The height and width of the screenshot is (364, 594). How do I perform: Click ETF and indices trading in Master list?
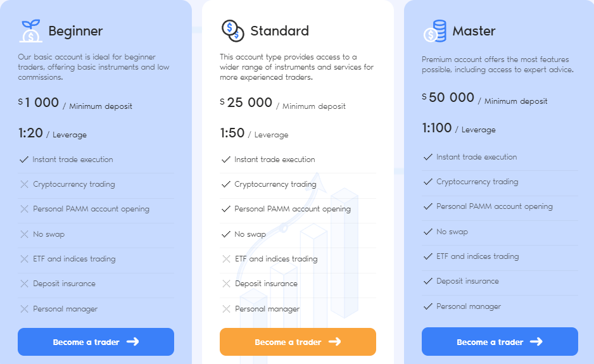point(477,256)
